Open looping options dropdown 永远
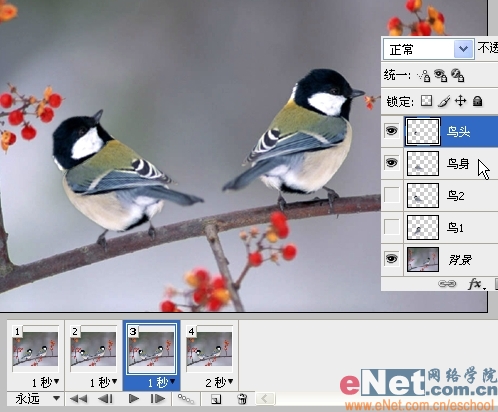498x412 pixels. [37, 398]
